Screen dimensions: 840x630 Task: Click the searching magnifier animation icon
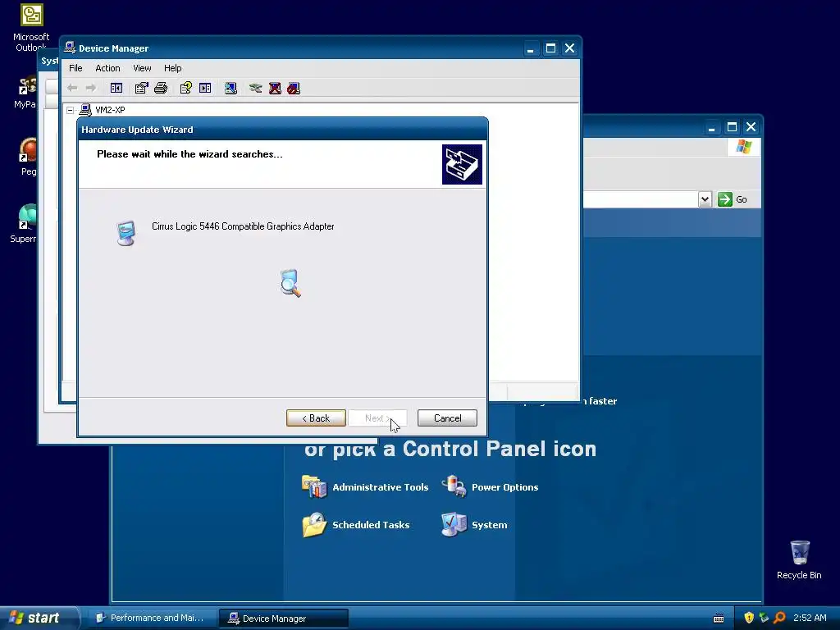coord(290,283)
